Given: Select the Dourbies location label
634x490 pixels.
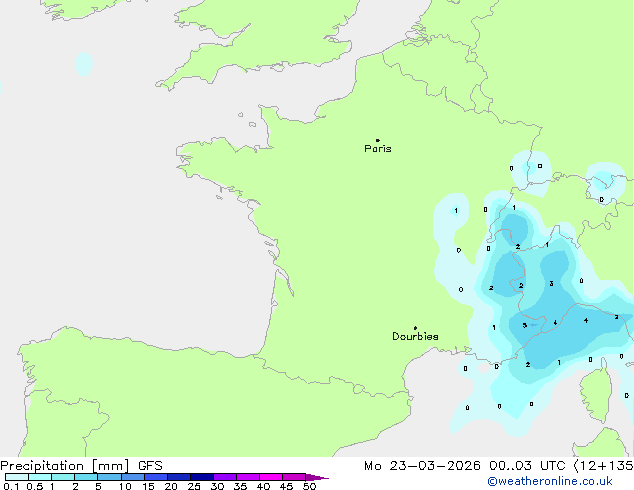Looking at the screenshot, I should point(415,336).
